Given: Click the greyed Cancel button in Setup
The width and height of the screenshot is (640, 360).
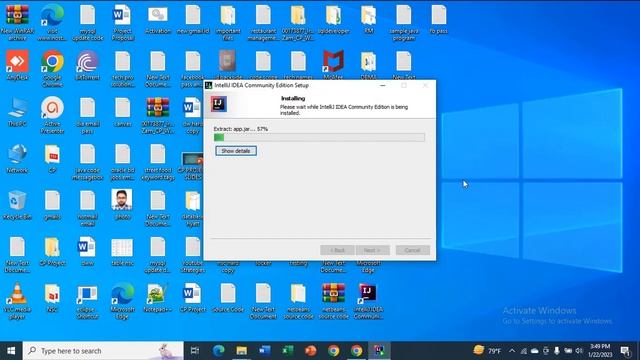Looking at the screenshot, I should coord(413,250).
